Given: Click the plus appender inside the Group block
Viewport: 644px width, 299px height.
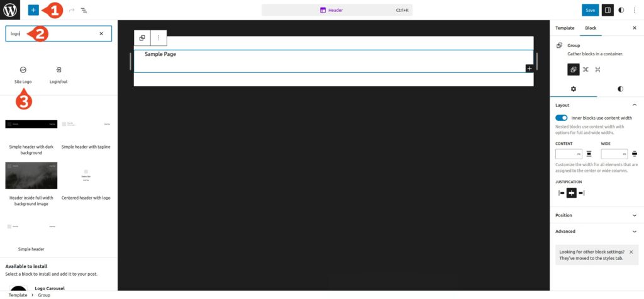Looking at the screenshot, I should pyautogui.click(x=529, y=68).
